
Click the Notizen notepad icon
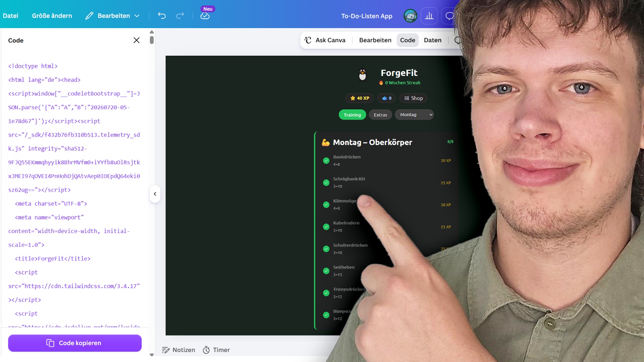[166, 350]
